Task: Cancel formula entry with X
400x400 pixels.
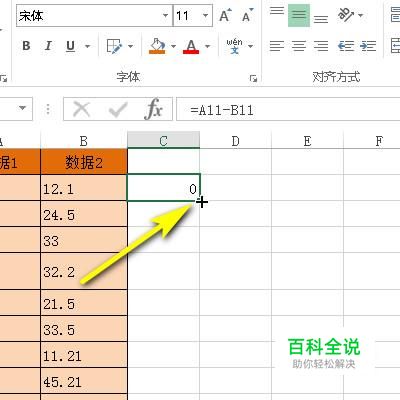Action: [x=82, y=109]
